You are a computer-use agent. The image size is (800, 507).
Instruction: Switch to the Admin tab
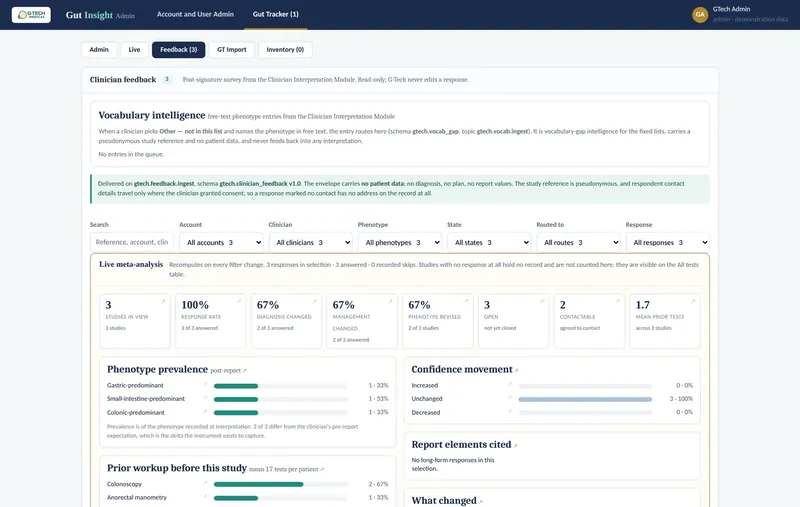[99, 49]
